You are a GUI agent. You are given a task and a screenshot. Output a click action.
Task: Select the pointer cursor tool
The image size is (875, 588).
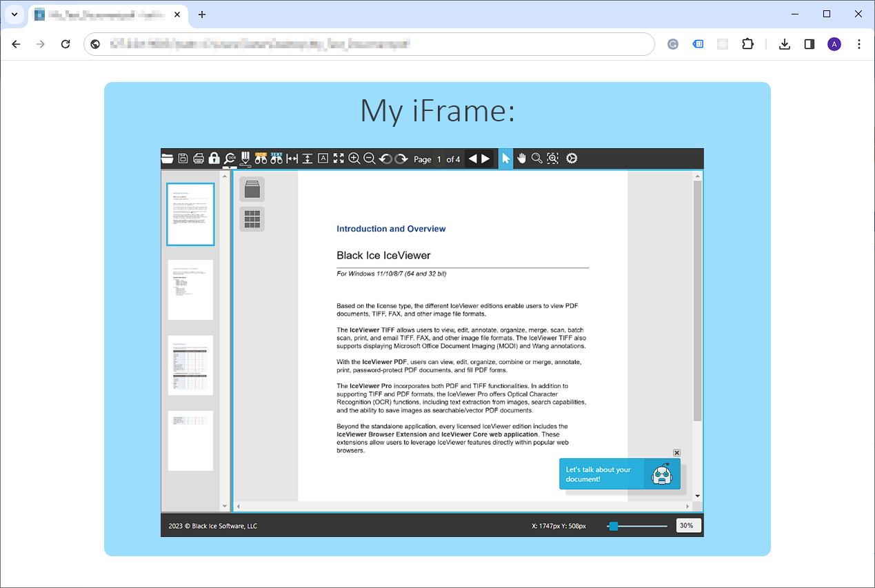pos(506,159)
